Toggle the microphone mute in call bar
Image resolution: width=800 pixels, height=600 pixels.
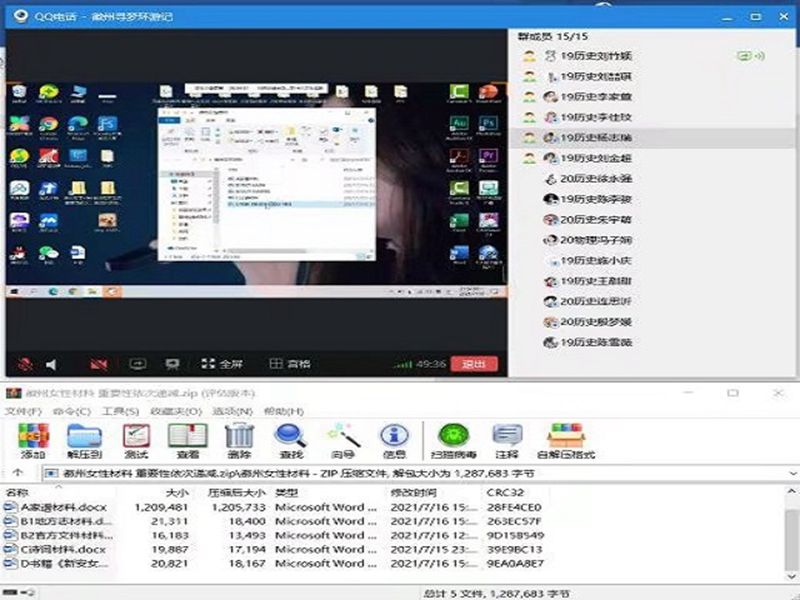(25, 364)
